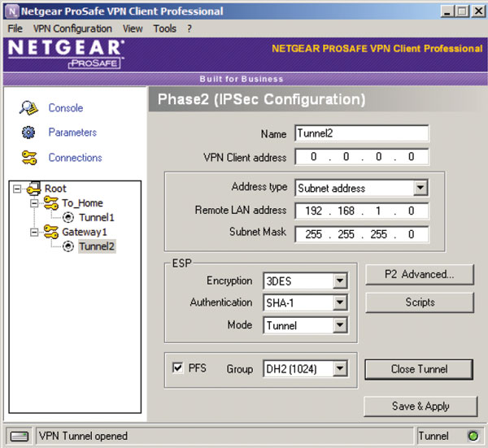488x448 pixels.
Task: Click the Scripts button
Action: coord(420,302)
